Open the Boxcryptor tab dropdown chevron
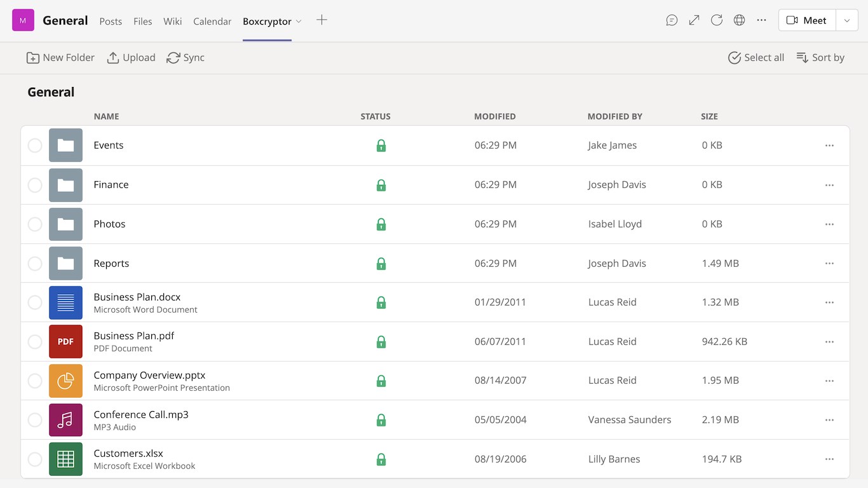Viewport: 868px width, 488px height. [x=299, y=21]
